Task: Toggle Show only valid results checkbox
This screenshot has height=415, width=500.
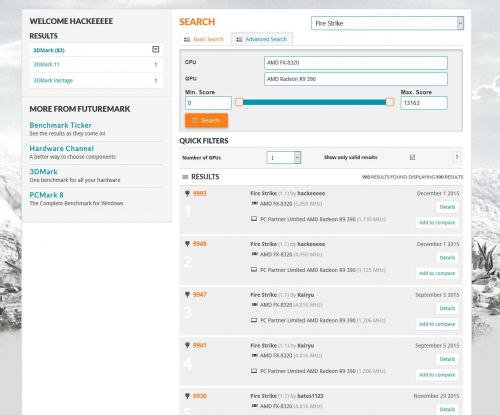Action: (412, 157)
